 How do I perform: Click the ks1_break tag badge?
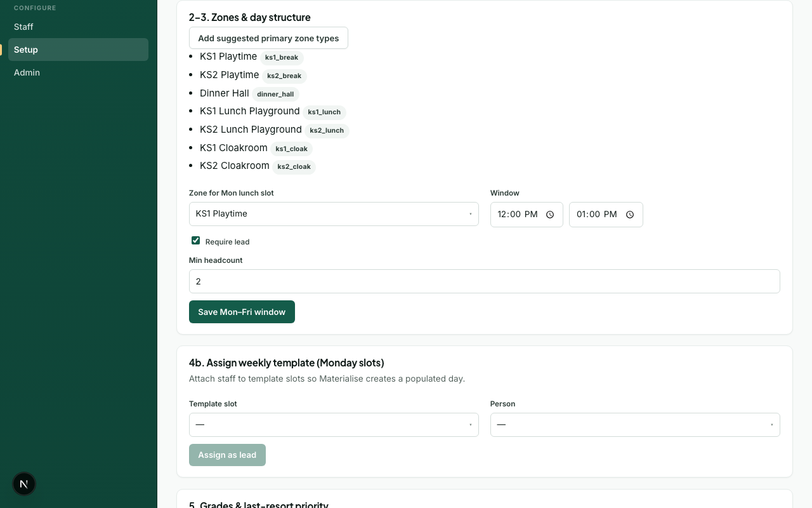pos(282,57)
